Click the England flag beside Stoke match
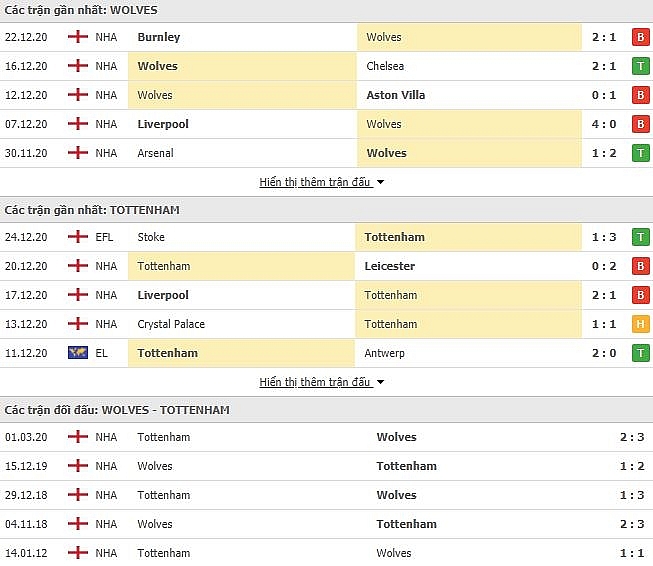 78,237
